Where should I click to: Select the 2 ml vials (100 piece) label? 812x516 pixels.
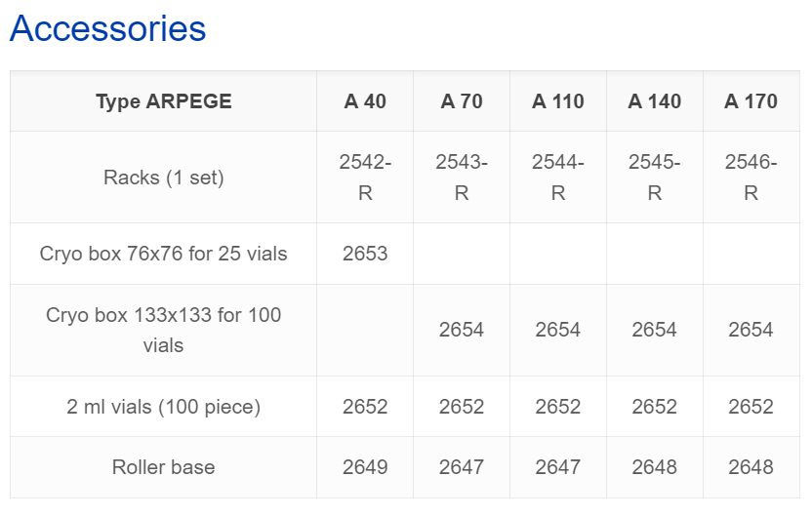[x=164, y=407]
